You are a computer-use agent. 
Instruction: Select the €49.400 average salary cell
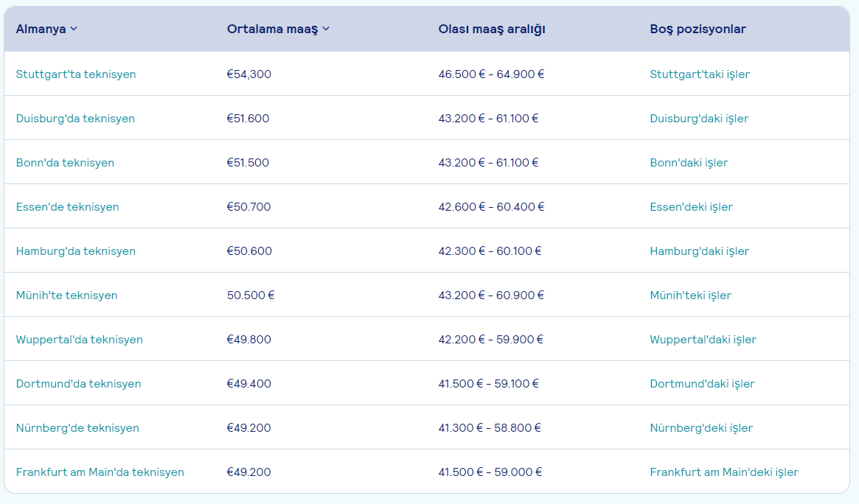(x=248, y=384)
